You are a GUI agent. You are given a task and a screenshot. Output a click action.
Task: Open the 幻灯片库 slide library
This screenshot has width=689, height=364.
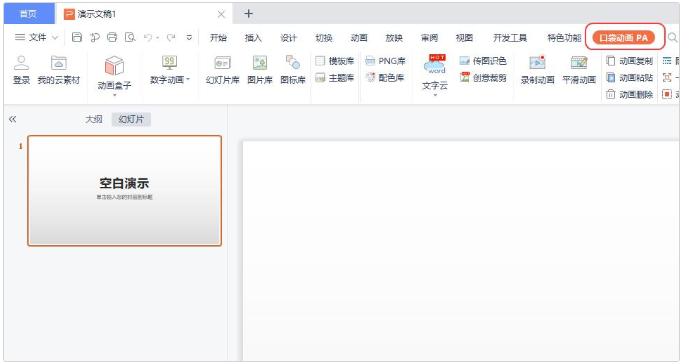click(222, 69)
